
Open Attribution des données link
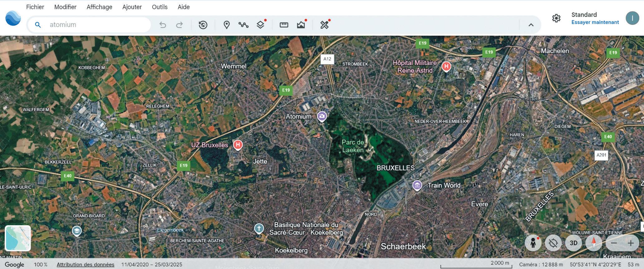85,265
